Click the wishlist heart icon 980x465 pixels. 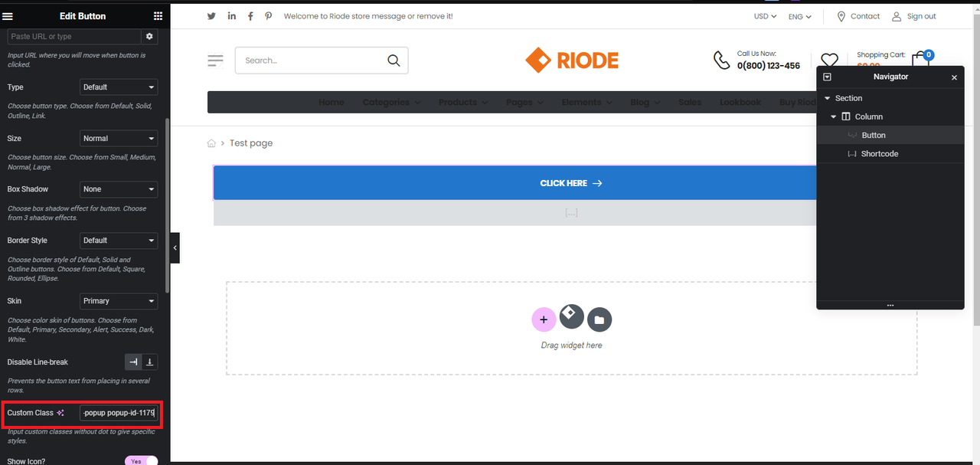tap(829, 61)
